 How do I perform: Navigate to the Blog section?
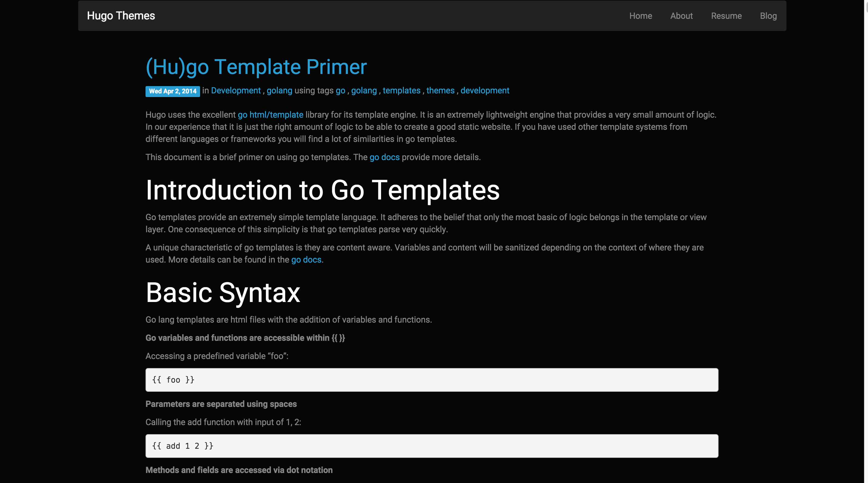[x=768, y=16]
